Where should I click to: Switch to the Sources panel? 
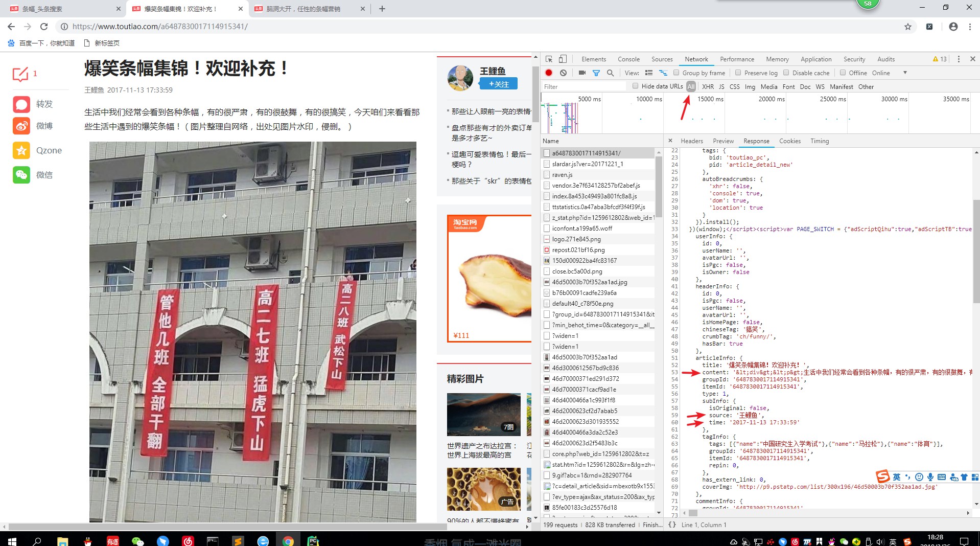click(662, 59)
